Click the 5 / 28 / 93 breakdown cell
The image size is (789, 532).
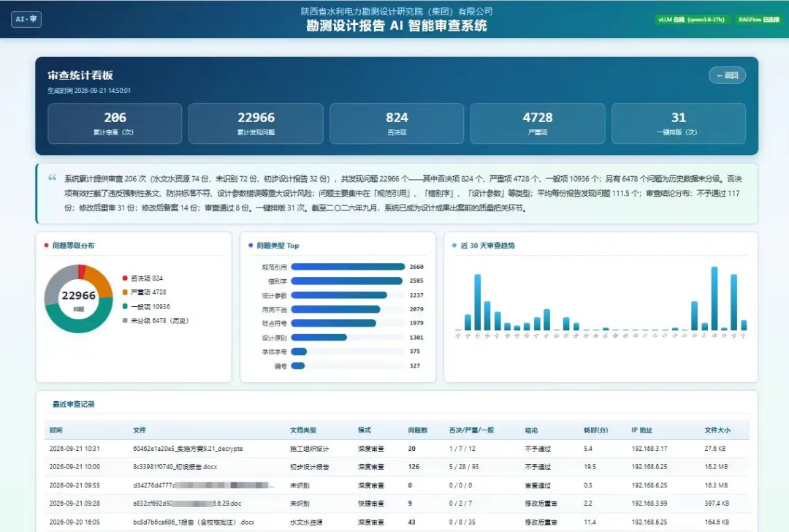pyautogui.click(x=464, y=466)
